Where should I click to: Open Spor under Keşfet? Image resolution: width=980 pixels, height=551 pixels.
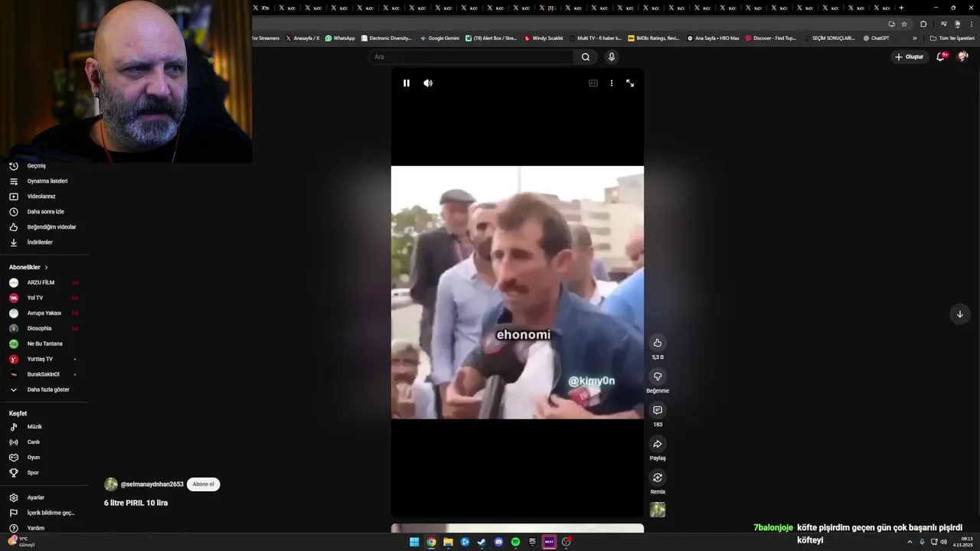click(33, 473)
